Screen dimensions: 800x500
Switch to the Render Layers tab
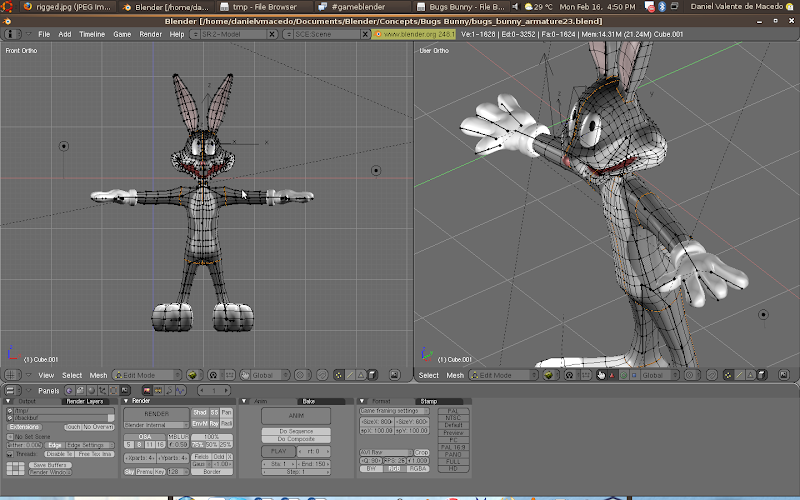point(85,401)
